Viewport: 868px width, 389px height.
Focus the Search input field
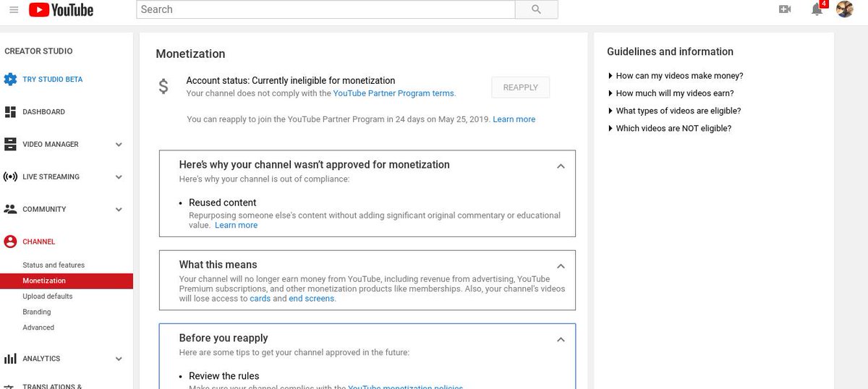click(x=325, y=9)
